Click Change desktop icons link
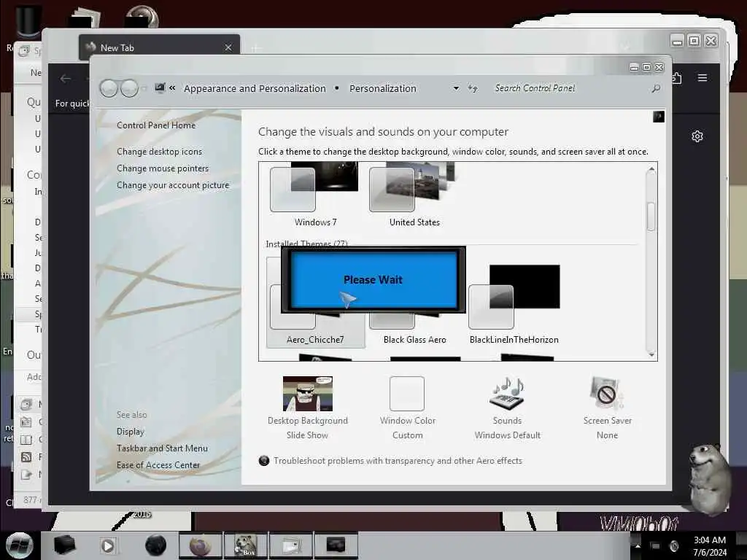Viewport: 747px width, 560px height. pos(160,152)
